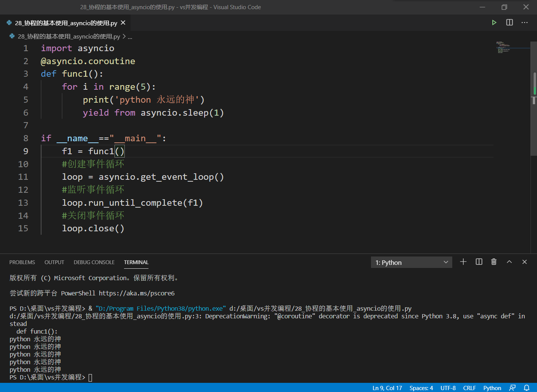Close the terminal panel
The image size is (537, 392).
524,262
